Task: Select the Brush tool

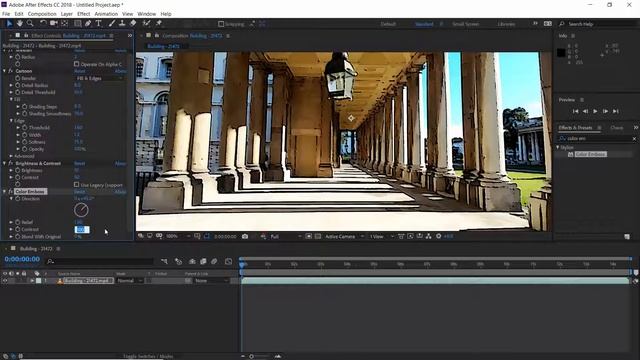Action: (111, 24)
